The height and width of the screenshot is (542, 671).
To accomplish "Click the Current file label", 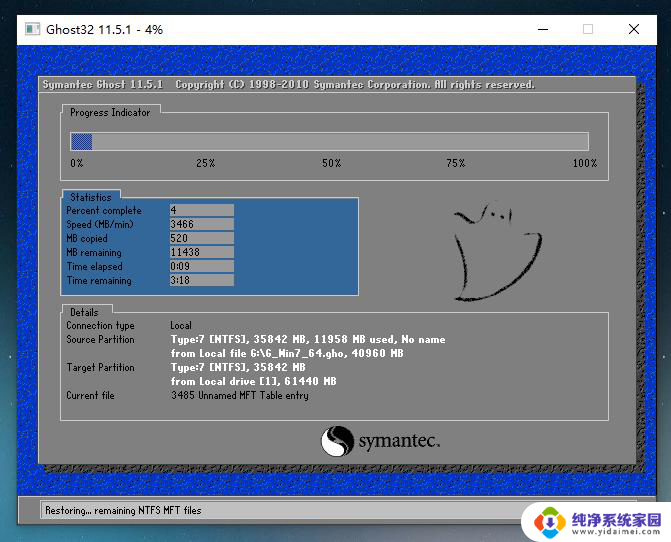I will [90, 395].
